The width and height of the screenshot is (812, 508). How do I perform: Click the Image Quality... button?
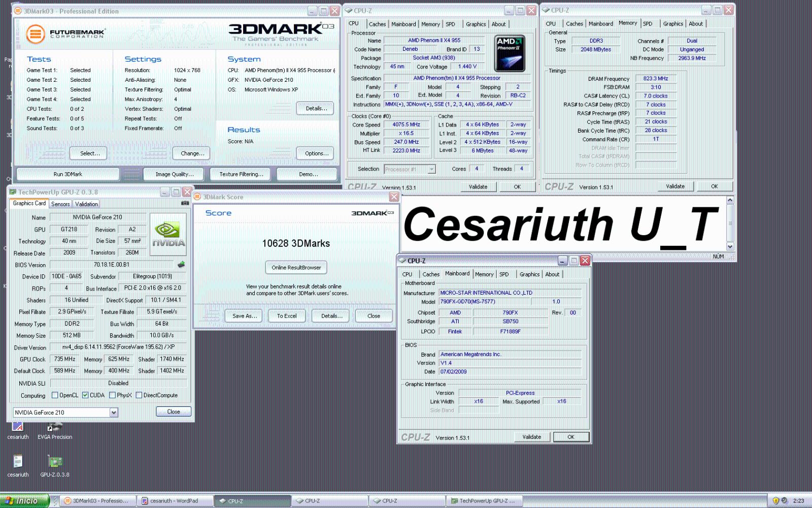pos(175,174)
